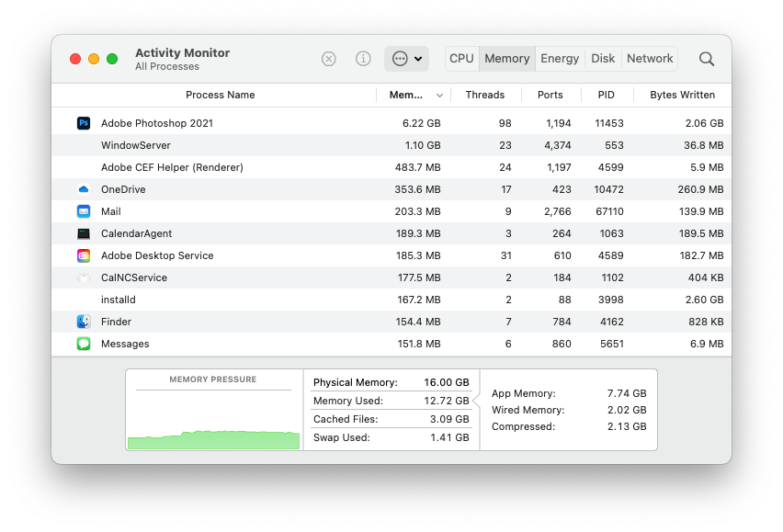Screen dimensions: 783x532
Task: Click the Adobe Desktop Service icon
Action: (84, 255)
